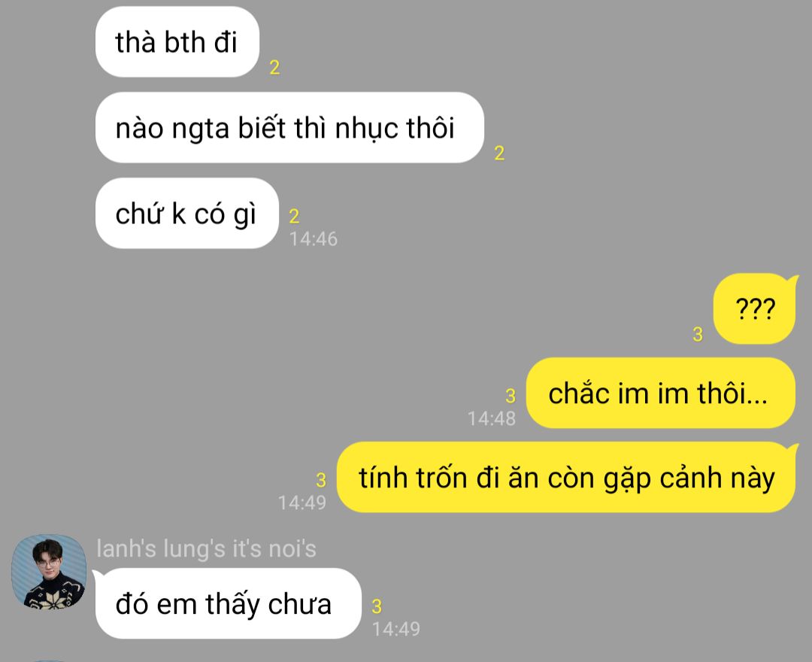Screen dimensions: 812x662
Task: Tap the 14:48 timestamp
Action: click(492, 418)
